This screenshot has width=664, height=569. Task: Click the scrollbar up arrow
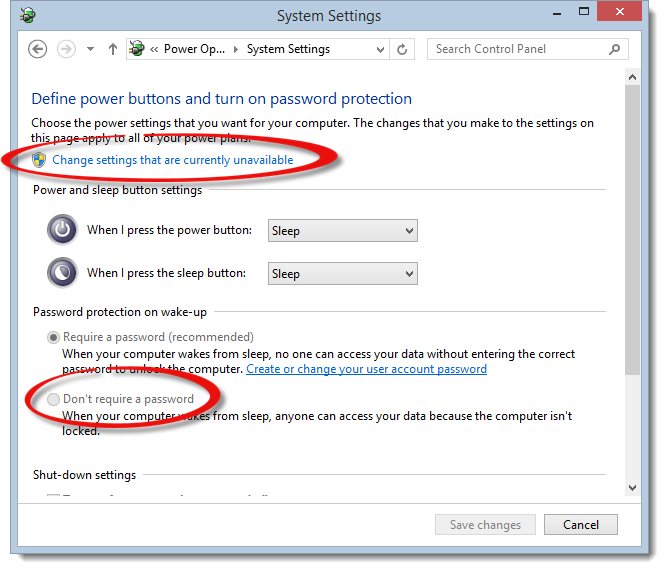(633, 77)
